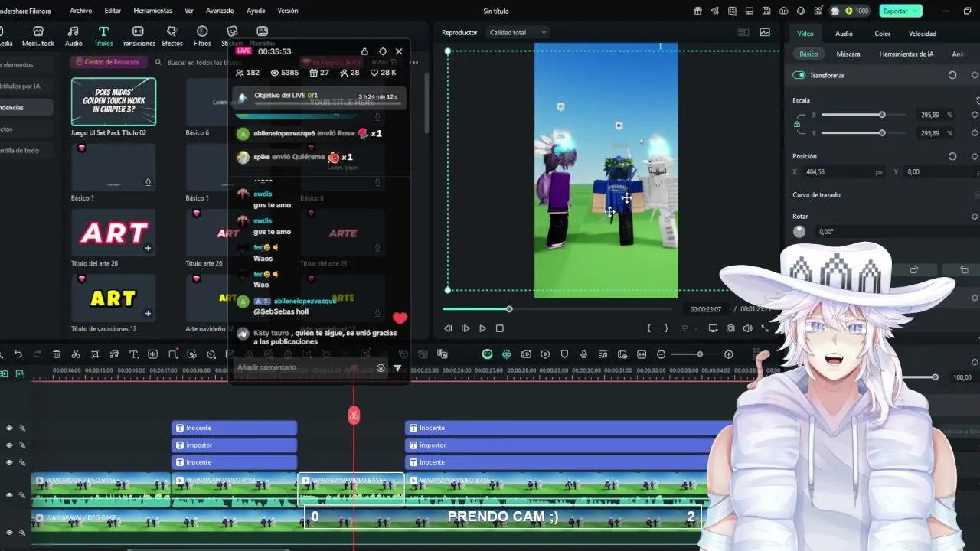Play the preview video
980x551 pixels.
[482, 328]
